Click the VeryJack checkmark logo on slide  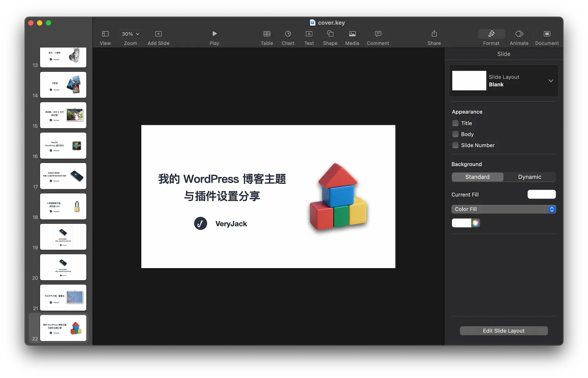coord(201,223)
